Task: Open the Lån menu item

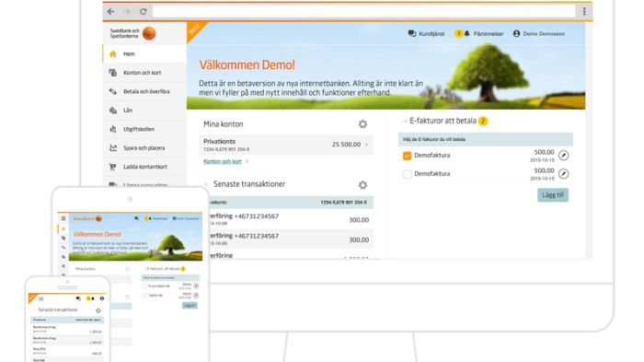Action: point(144,111)
